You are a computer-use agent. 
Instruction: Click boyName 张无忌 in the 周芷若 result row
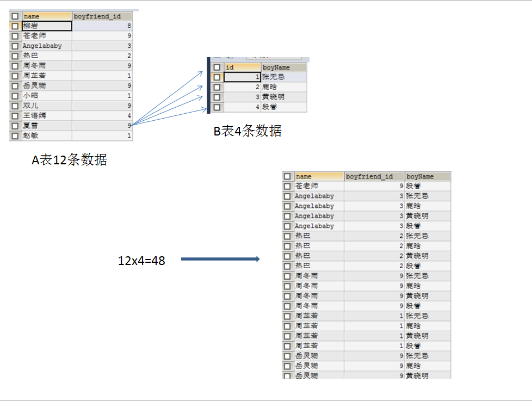(x=428, y=316)
